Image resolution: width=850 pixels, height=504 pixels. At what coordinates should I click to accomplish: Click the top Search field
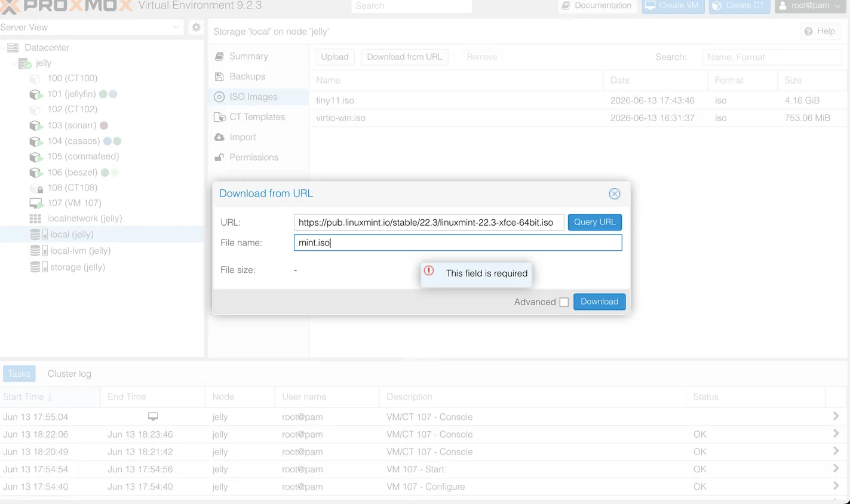[412, 6]
